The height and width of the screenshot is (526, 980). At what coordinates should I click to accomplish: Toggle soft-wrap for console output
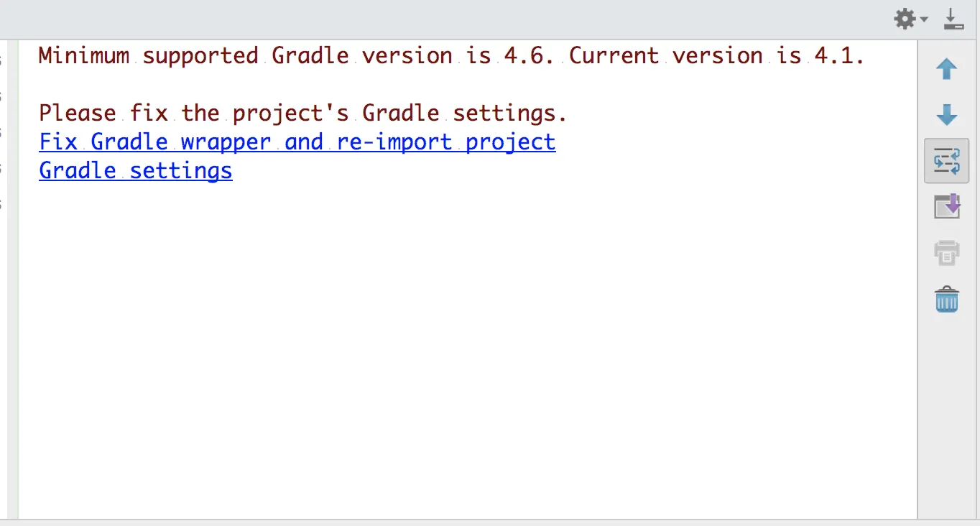pyautogui.click(x=946, y=161)
